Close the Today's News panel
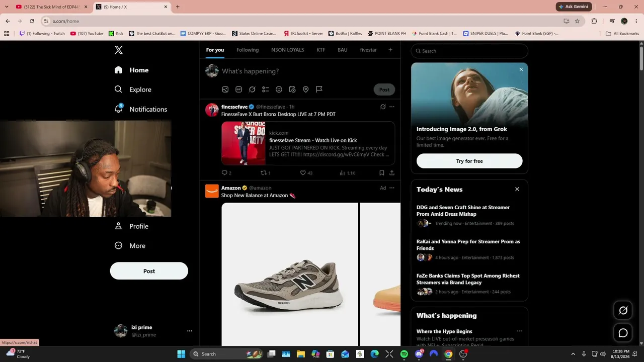 click(x=517, y=189)
